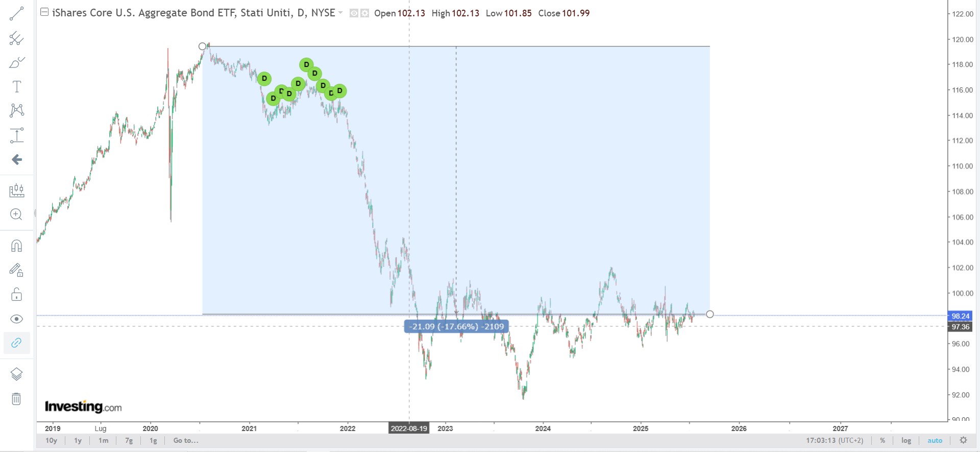
Task: Toggle Lock All Drawing Tools padlock
Action: point(16,295)
